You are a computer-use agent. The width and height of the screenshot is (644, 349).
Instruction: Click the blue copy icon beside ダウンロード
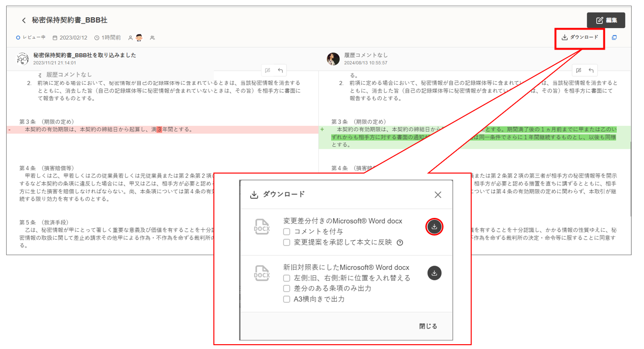pos(614,38)
